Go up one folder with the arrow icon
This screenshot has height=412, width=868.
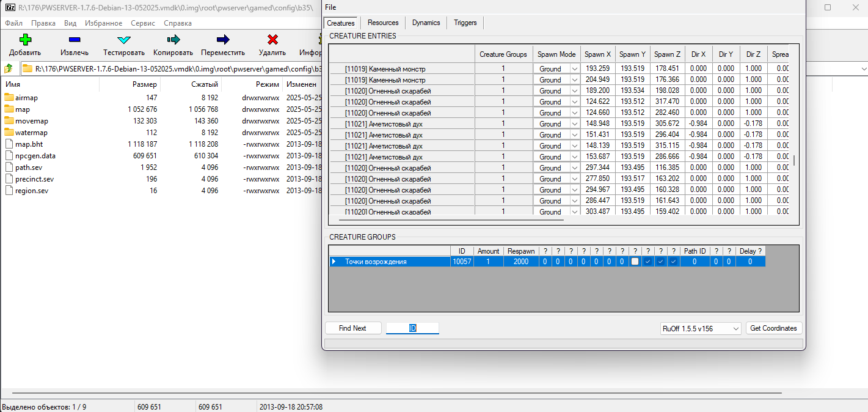tap(9, 69)
